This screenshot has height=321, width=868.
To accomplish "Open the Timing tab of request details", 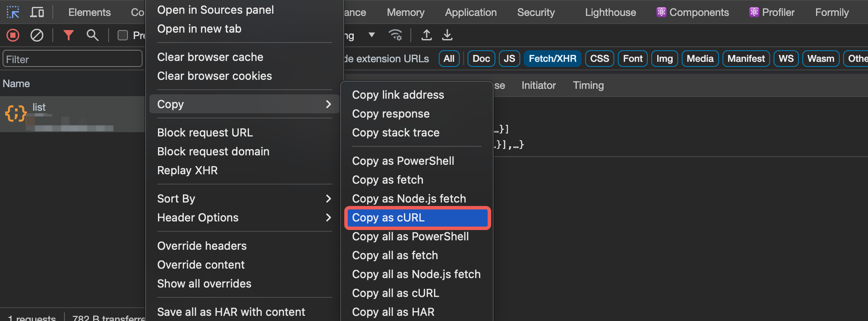I will pyautogui.click(x=589, y=85).
